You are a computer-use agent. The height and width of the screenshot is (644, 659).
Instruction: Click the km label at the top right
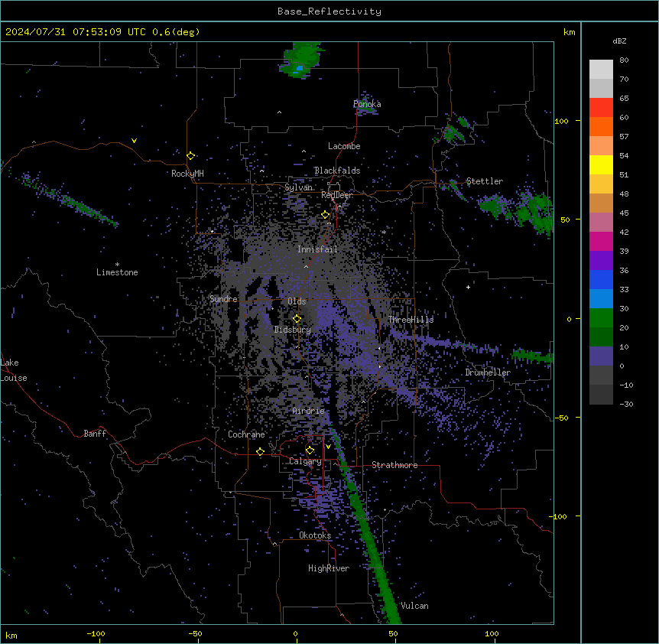point(570,32)
